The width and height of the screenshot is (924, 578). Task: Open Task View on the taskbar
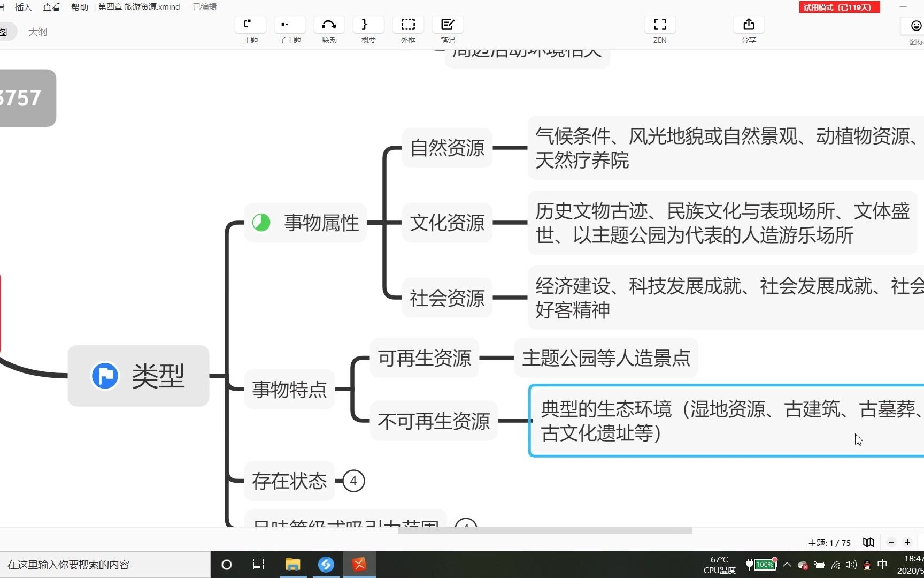(x=259, y=565)
